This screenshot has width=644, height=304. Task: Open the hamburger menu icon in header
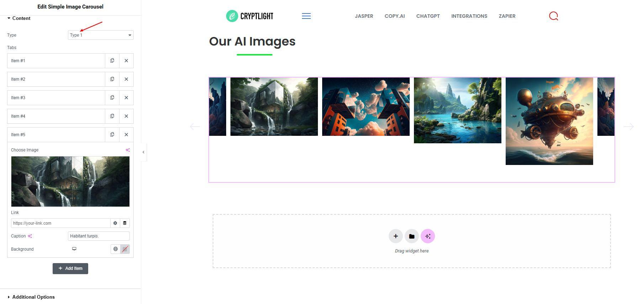click(x=306, y=16)
